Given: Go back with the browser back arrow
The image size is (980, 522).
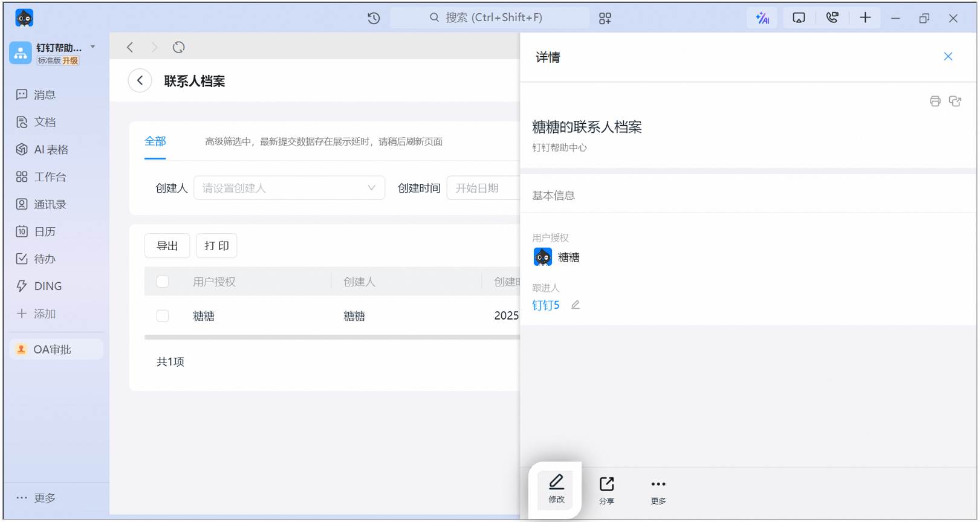Looking at the screenshot, I should 130,47.
